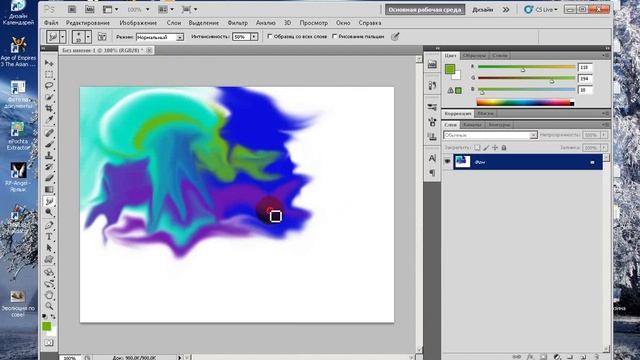
Task: Toggle lock transparent pixels in Layers panel
Action: [x=477, y=147]
